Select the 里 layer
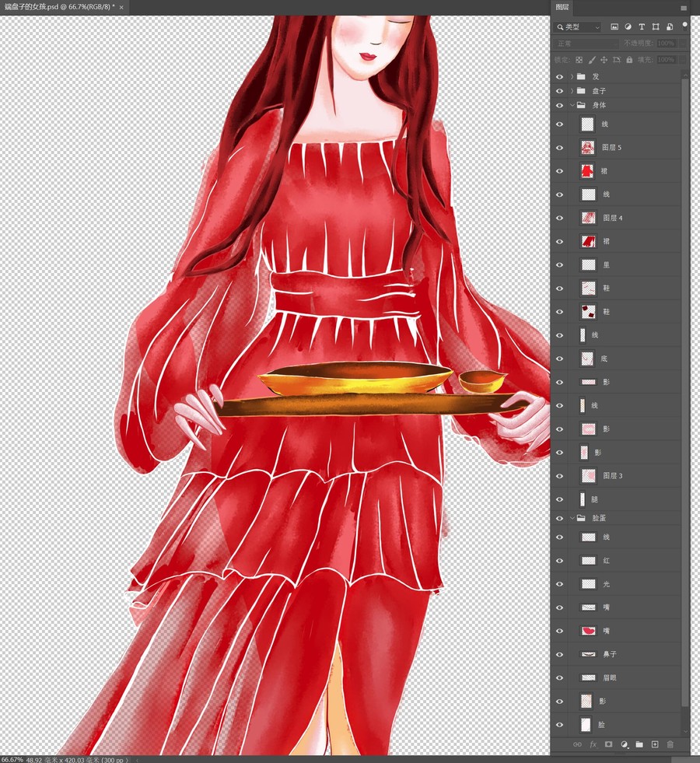Image resolution: width=700 pixels, height=763 pixels. coord(616,264)
